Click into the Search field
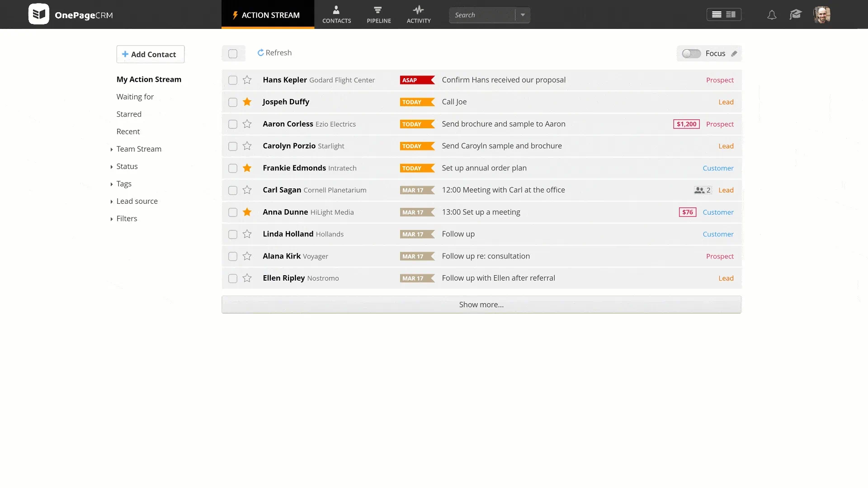This screenshot has width=868, height=488. pos(482,15)
